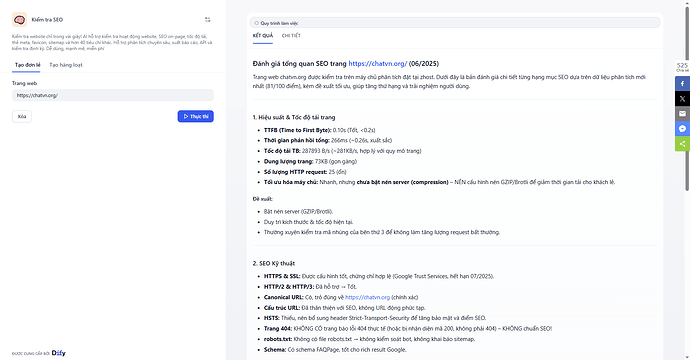The image size is (690, 360).
Task: Share page on X (Twitter)
Action: coord(683,99)
